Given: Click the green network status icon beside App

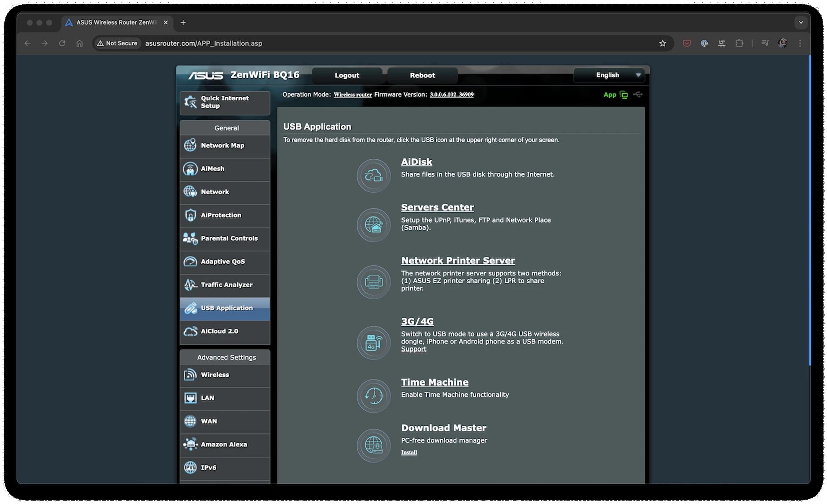Looking at the screenshot, I should point(623,95).
